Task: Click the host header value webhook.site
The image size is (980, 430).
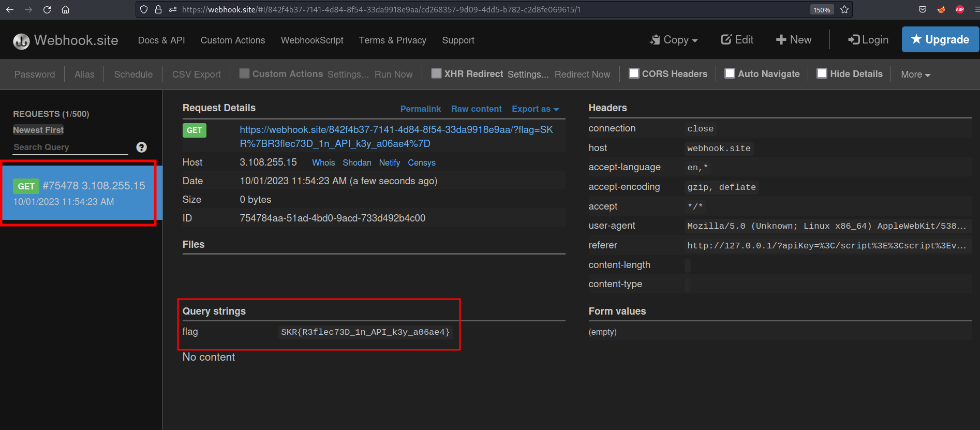Action: point(719,149)
